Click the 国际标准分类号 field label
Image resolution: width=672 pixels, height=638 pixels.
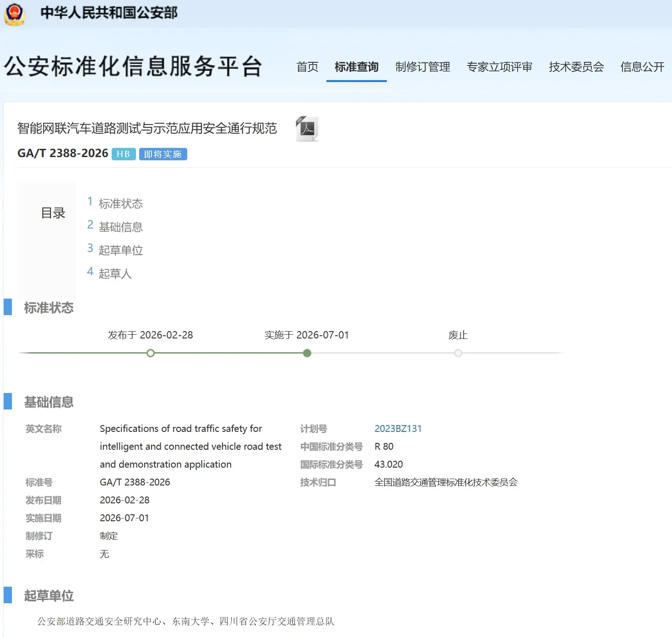click(331, 464)
